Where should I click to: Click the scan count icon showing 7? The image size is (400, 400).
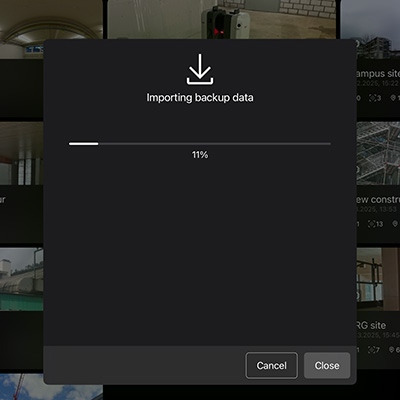coord(371,350)
